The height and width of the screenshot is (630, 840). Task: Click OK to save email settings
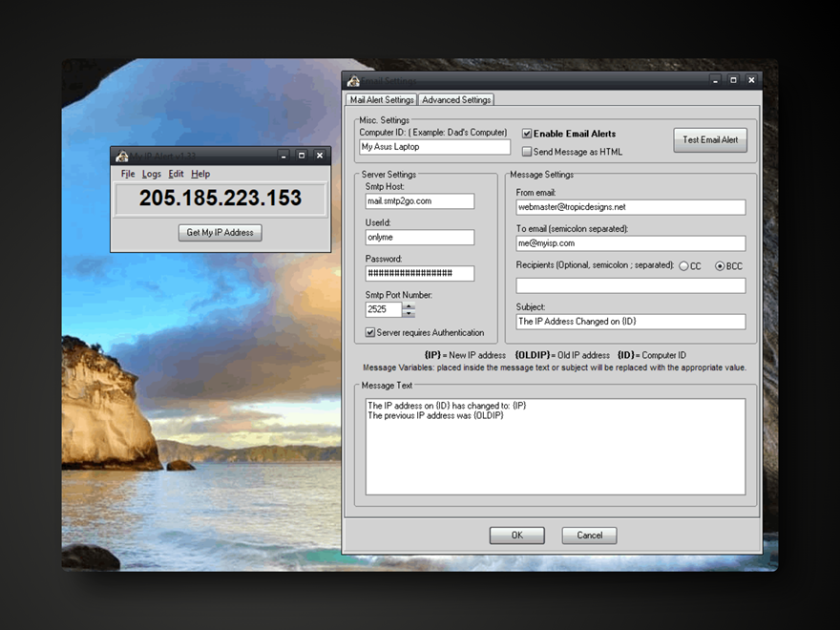click(x=516, y=535)
